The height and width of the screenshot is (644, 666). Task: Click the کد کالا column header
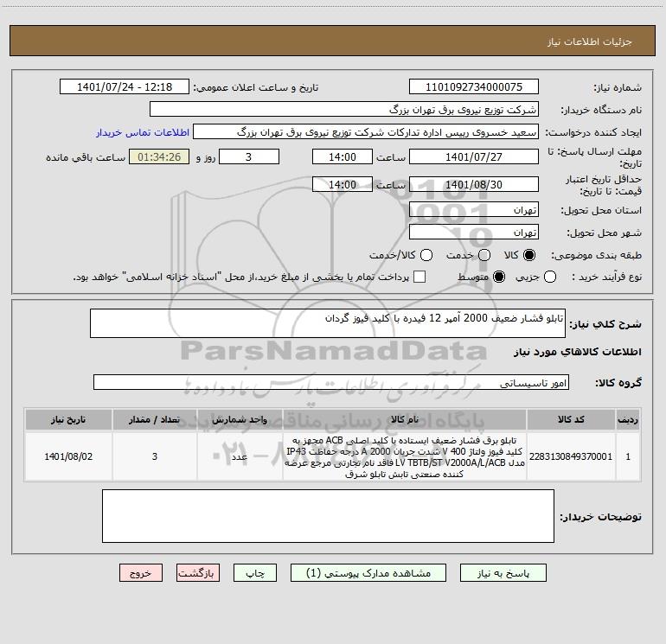(x=571, y=419)
